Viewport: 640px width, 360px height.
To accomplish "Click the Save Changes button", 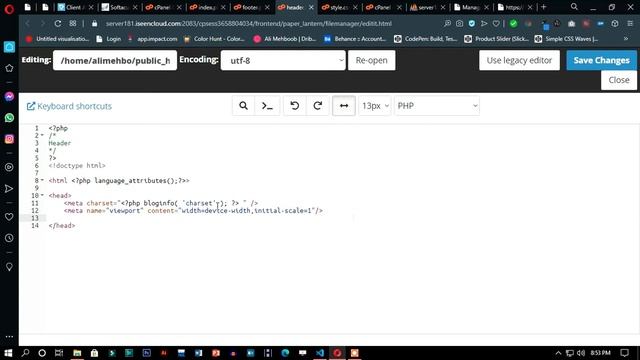I will pyautogui.click(x=601, y=60).
